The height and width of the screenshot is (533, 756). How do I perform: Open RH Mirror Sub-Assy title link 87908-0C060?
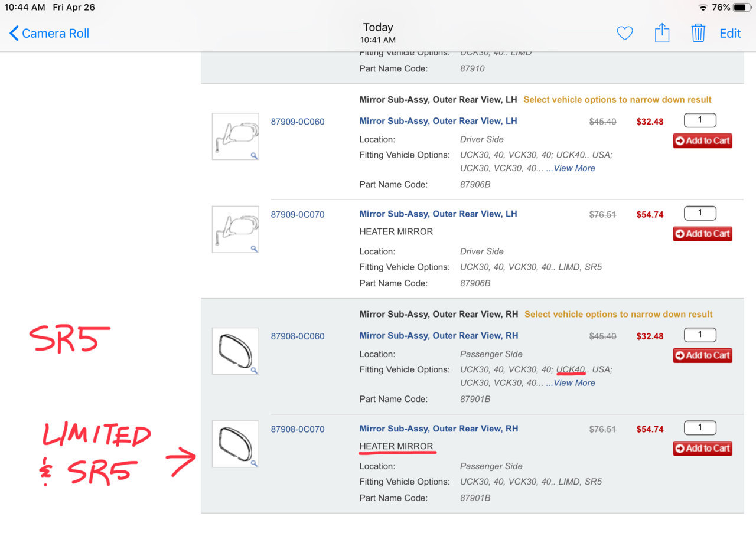[x=439, y=336]
